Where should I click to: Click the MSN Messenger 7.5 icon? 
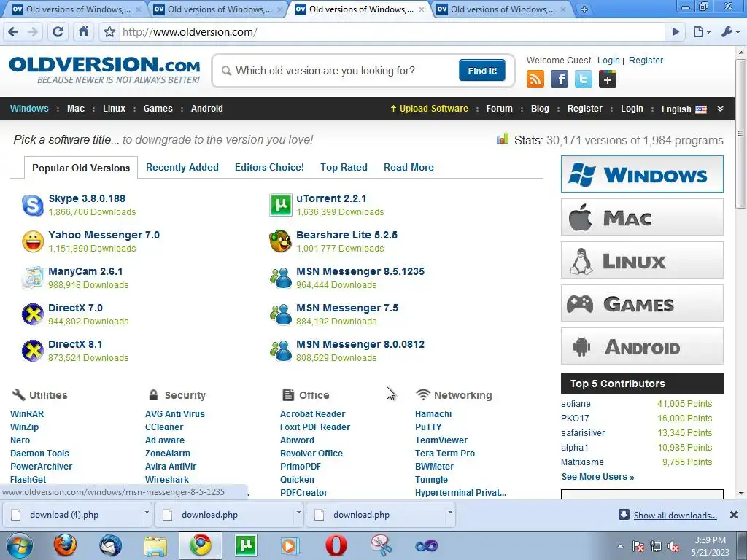281,314
